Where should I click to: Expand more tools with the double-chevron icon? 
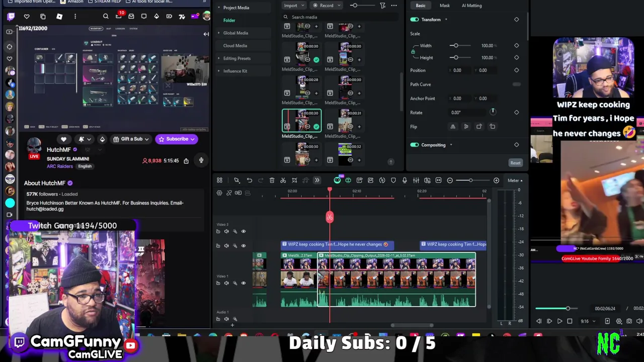click(x=317, y=180)
